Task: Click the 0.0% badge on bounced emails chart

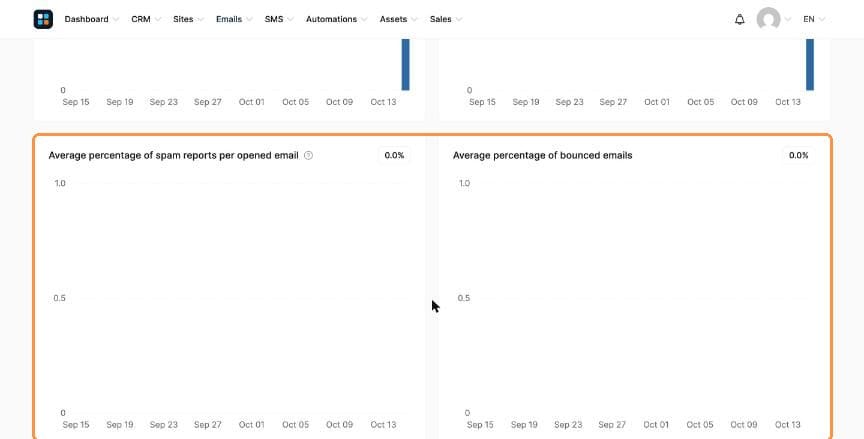Action: (798, 155)
